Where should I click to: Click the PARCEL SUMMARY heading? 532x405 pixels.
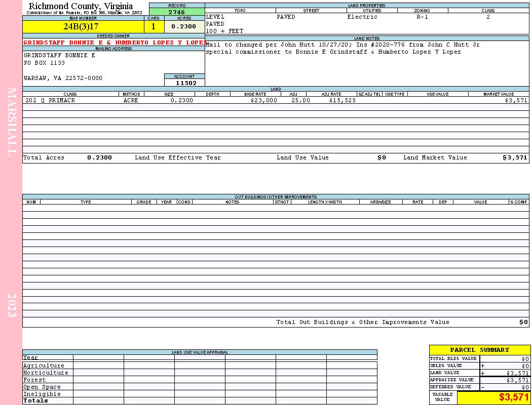[x=479, y=350]
